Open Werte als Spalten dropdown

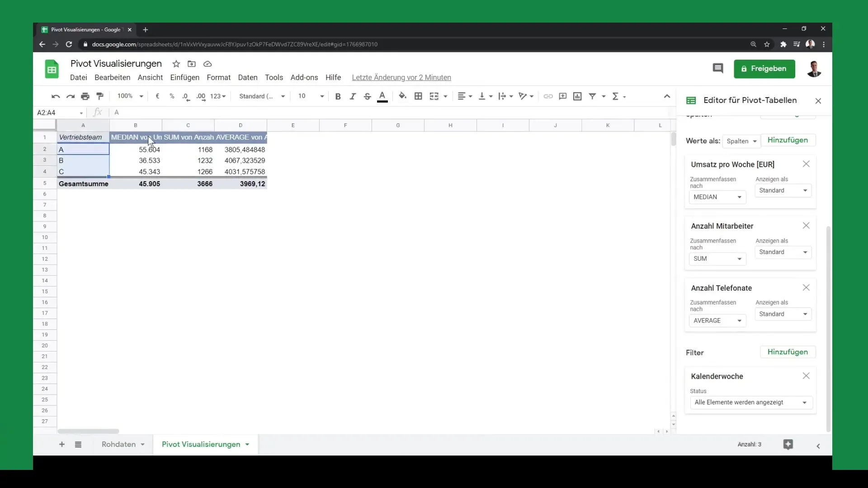pos(741,141)
